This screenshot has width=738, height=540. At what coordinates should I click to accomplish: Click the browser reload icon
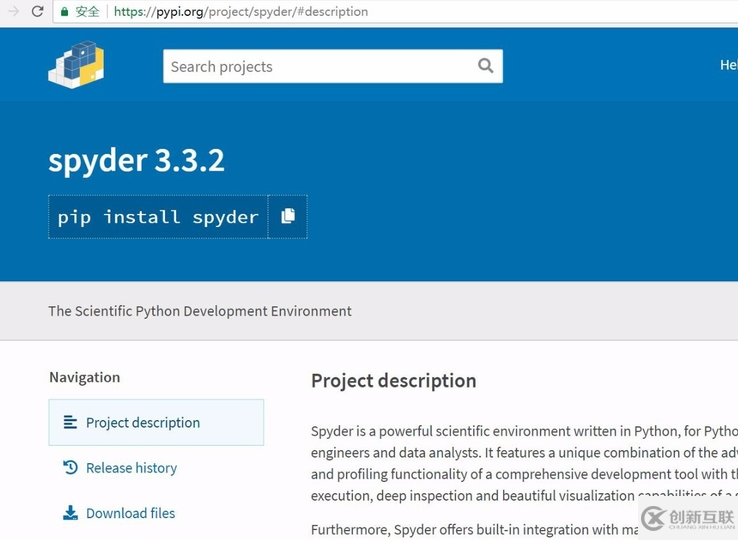[38, 11]
